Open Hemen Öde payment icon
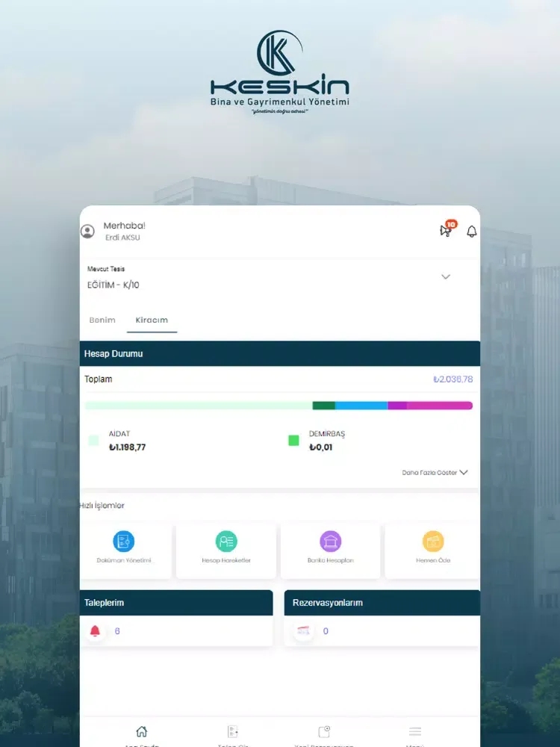 [433, 541]
